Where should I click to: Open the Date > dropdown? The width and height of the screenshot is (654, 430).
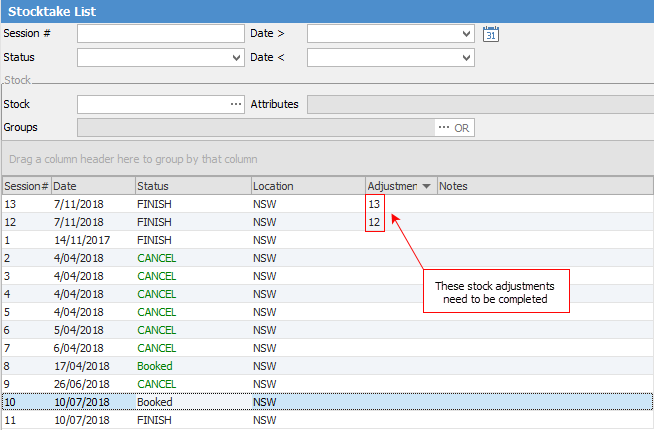point(467,34)
